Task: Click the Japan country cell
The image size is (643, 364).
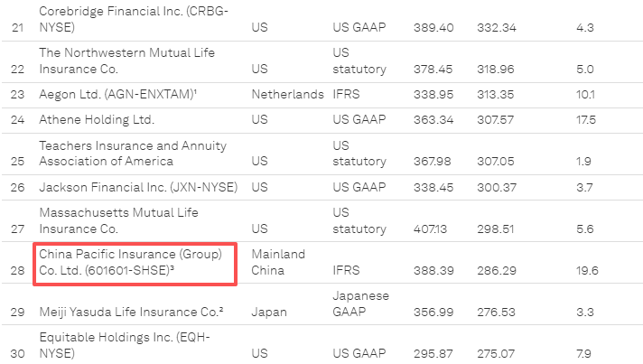Action: point(269,313)
